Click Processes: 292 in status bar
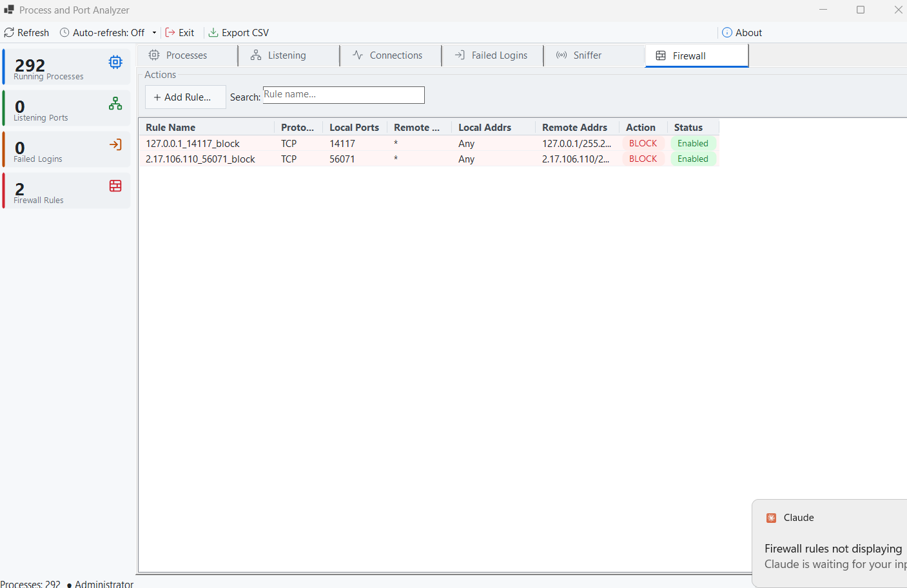907x588 pixels. click(x=30, y=584)
